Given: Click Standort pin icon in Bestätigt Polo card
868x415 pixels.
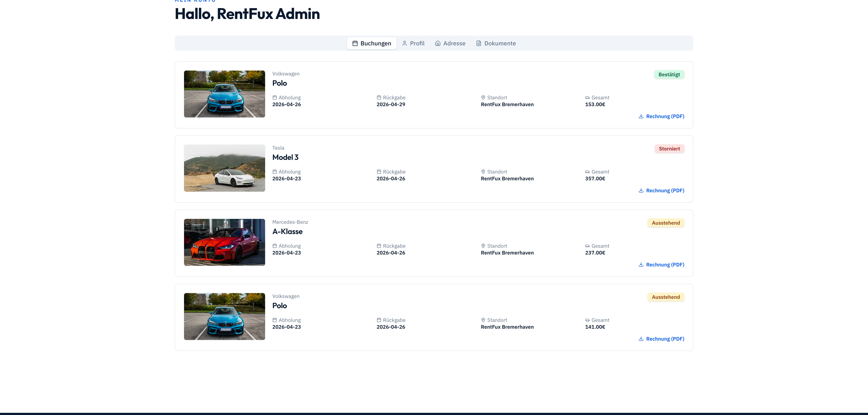Looking at the screenshot, I should click(x=483, y=97).
